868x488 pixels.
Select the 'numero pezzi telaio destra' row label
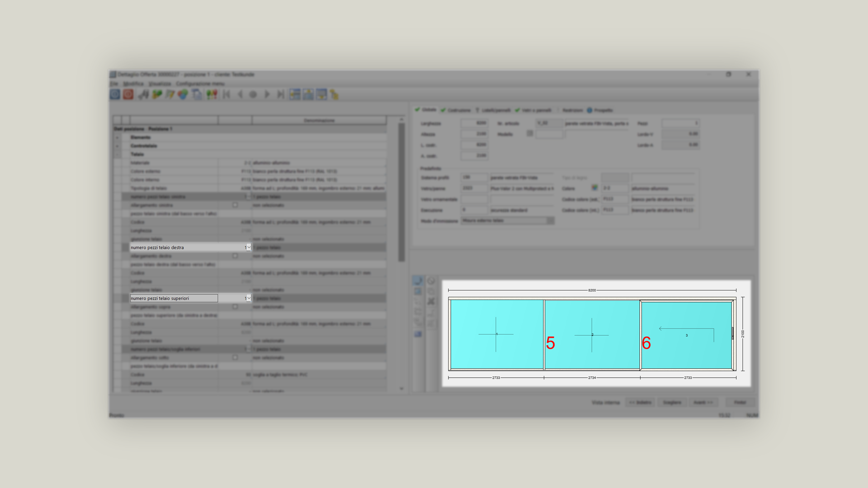pos(174,248)
